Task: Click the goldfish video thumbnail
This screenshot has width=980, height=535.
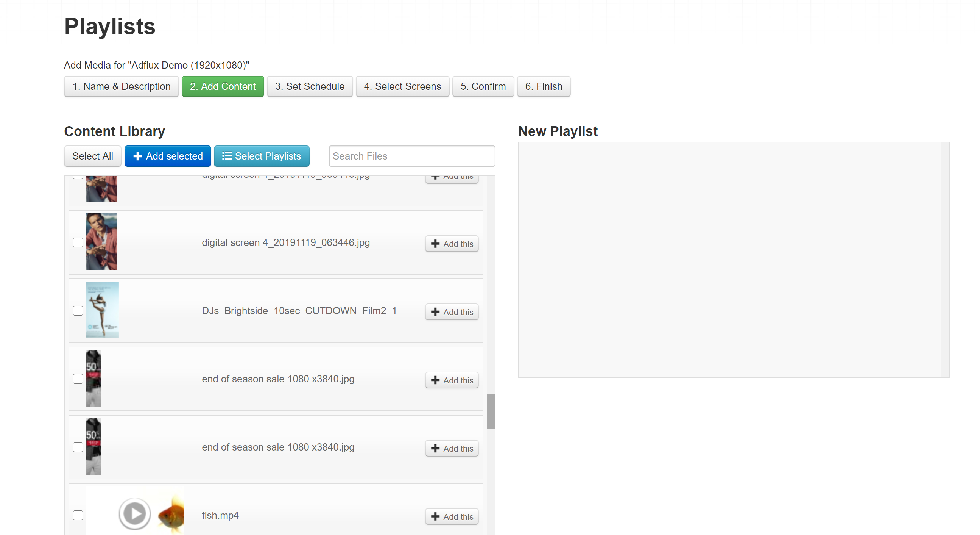Action: pyautogui.click(x=171, y=514)
